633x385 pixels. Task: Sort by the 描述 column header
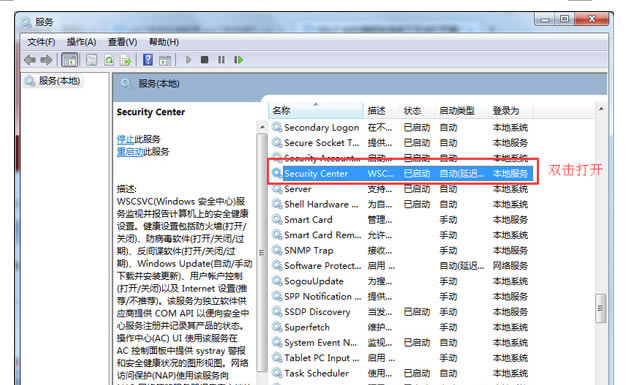[x=381, y=110]
